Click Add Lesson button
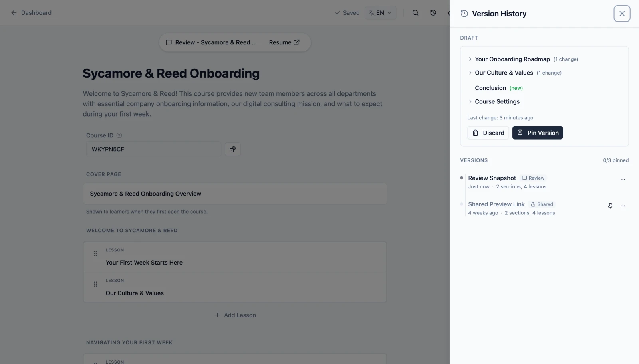Screen dimensions: 639x364 pos(235,315)
